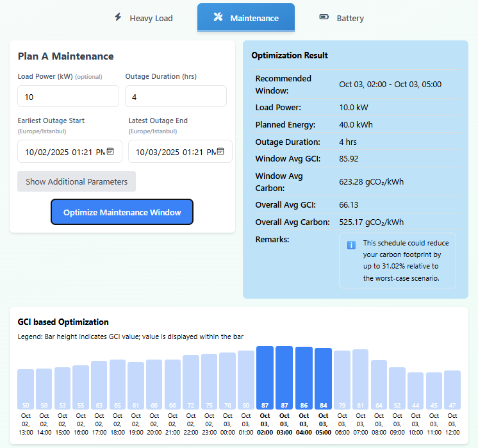Click the Outage Duration input field

click(x=176, y=97)
